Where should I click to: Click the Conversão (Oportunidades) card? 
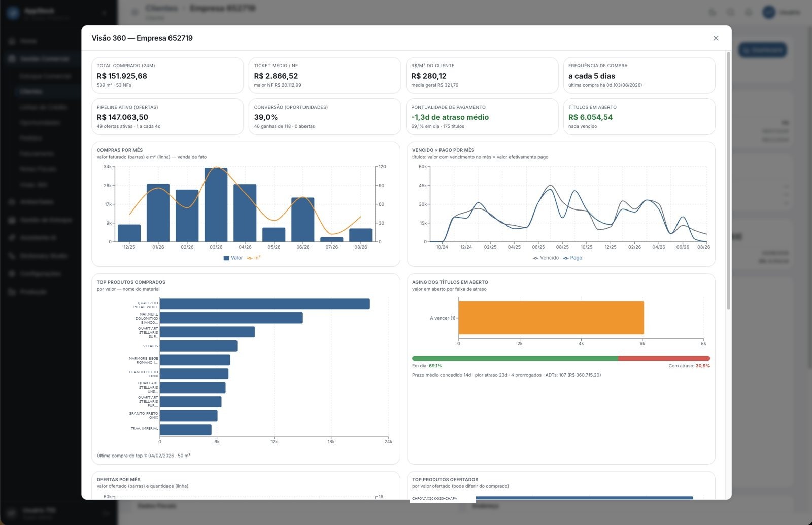tap(325, 117)
